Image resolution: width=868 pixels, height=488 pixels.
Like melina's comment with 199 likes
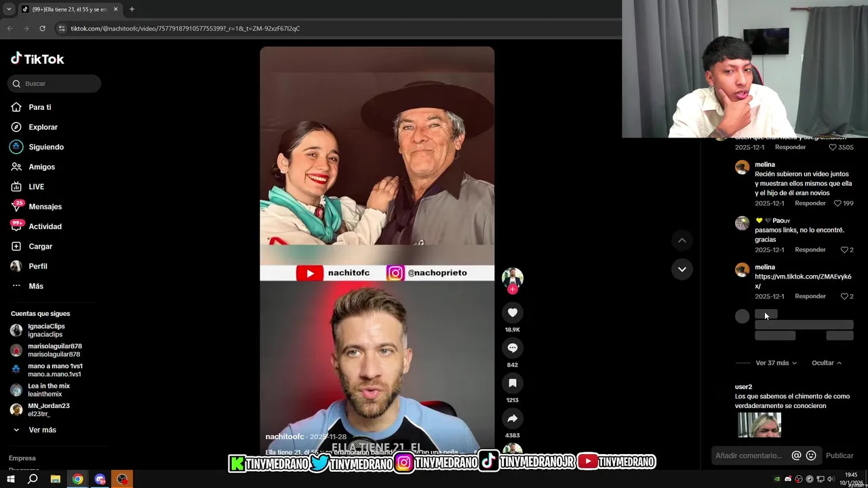(x=837, y=203)
